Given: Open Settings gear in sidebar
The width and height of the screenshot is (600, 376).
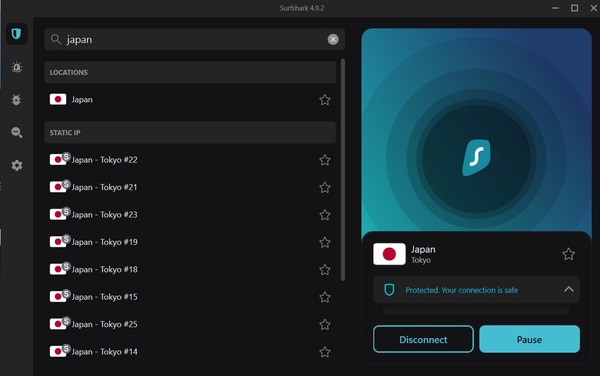Looking at the screenshot, I should [x=16, y=166].
